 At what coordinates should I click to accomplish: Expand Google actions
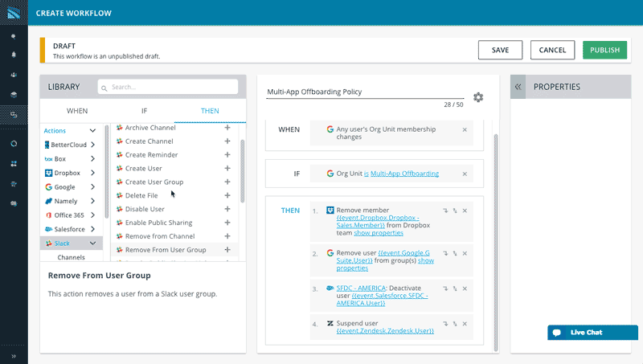tap(92, 187)
